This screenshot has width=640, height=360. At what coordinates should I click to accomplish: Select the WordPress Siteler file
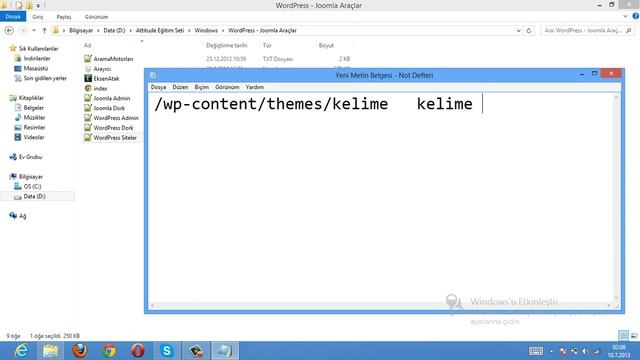(115, 138)
